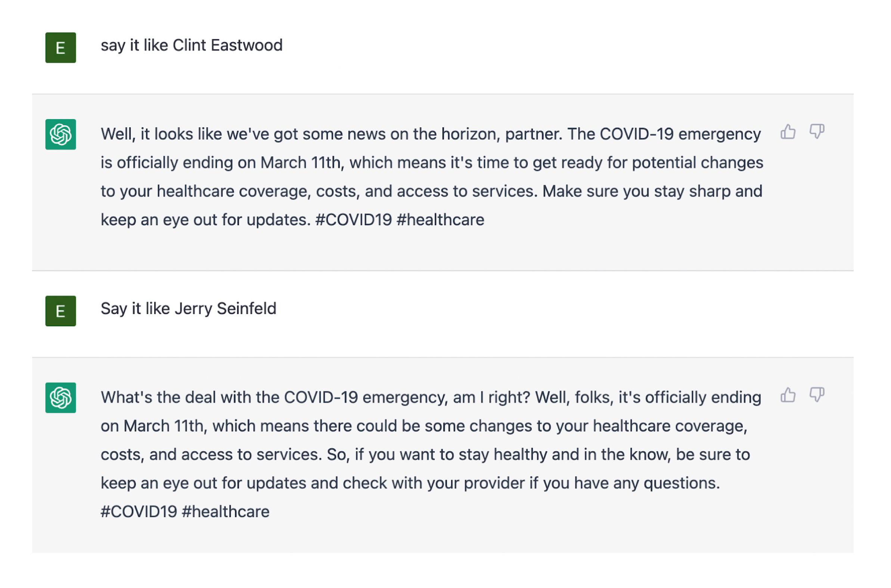Click the thumbs down on the Clint Eastwood reply
The height and width of the screenshot is (588, 891).
816,132
